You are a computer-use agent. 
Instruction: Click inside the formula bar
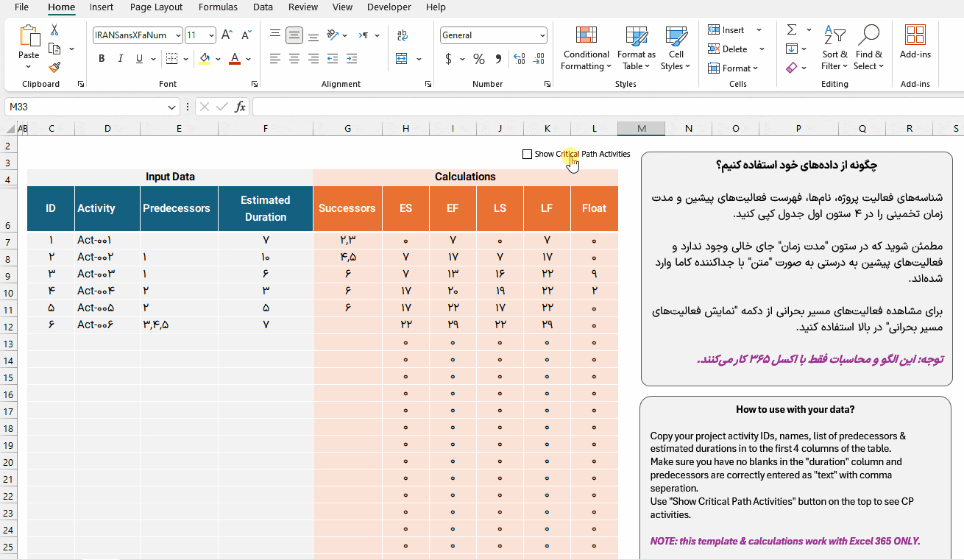click(x=607, y=107)
